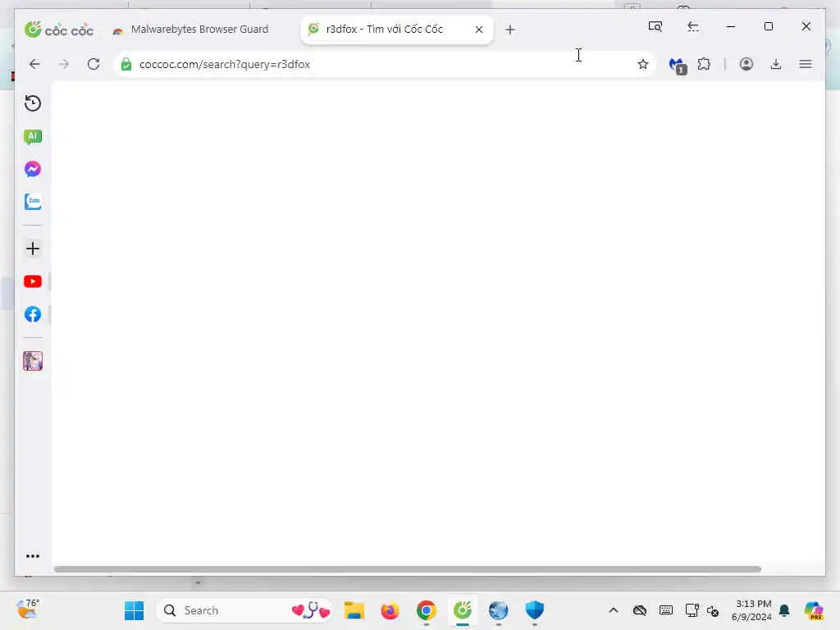Click the Cốc Cốc logo
The width and height of the screenshot is (840, 630).
(x=59, y=29)
